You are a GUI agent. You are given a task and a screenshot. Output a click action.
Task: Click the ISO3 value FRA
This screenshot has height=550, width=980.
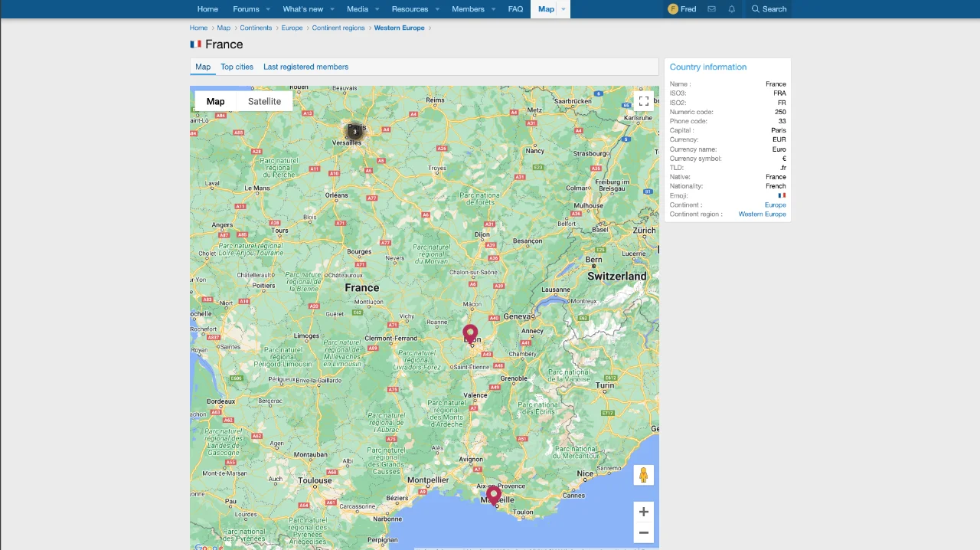pos(779,93)
